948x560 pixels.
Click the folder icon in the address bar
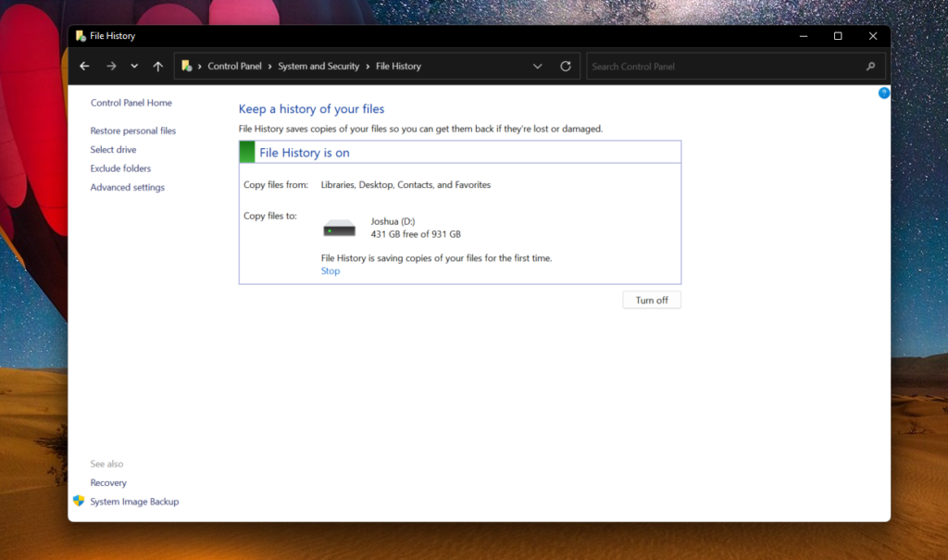[188, 66]
